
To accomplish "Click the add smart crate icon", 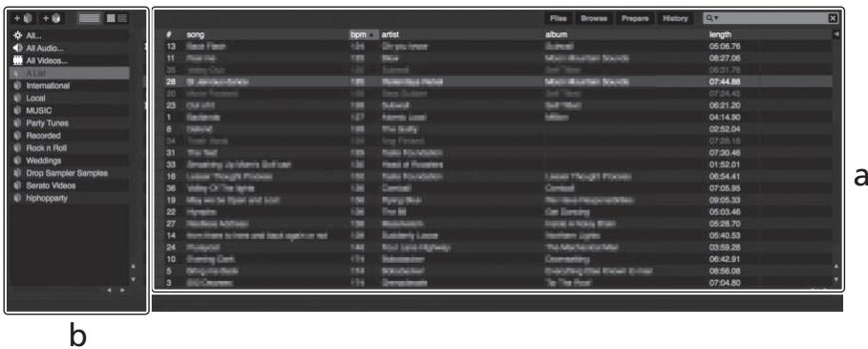I will point(51,18).
